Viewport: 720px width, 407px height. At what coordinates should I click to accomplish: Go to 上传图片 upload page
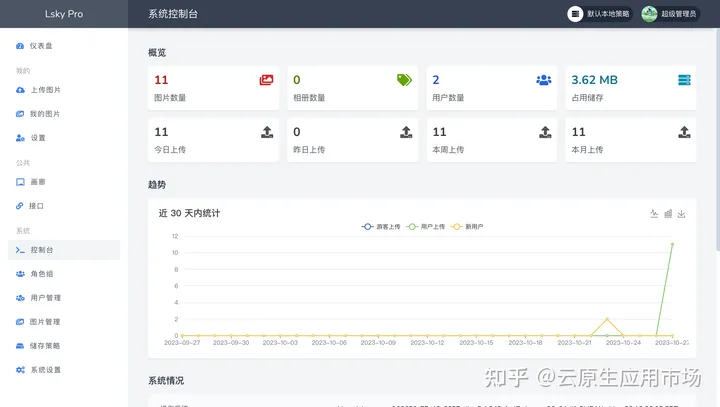click(64, 90)
